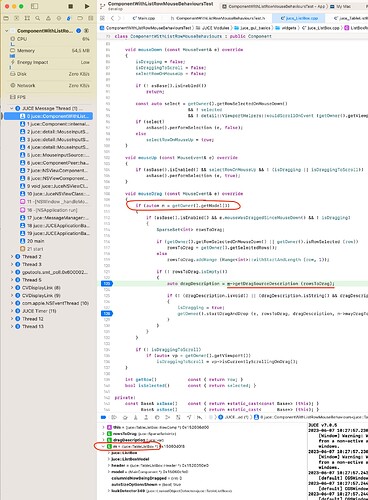Open the Disk gauge
The width and height of the screenshot is (368, 500).
(49, 74)
